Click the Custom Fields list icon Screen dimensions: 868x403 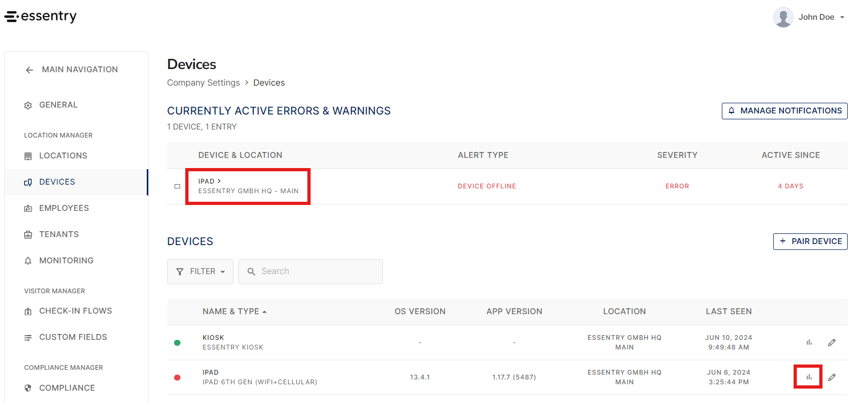pos(28,338)
